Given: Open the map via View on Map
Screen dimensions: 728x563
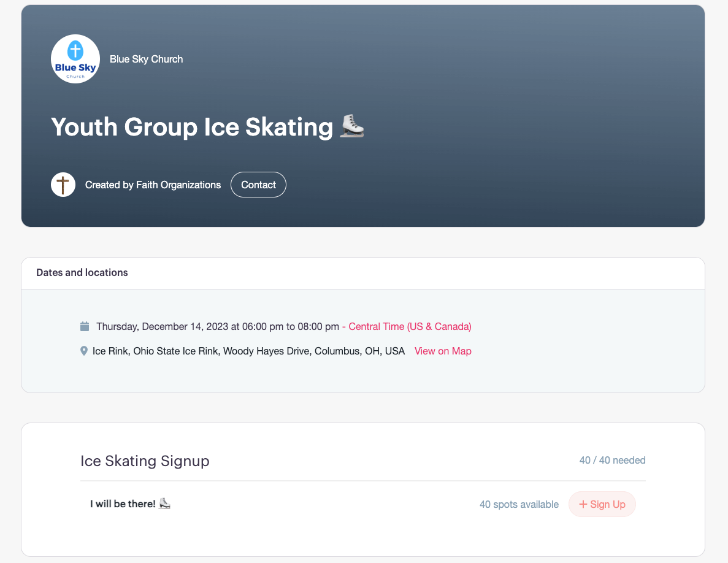Looking at the screenshot, I should [443, 351].
